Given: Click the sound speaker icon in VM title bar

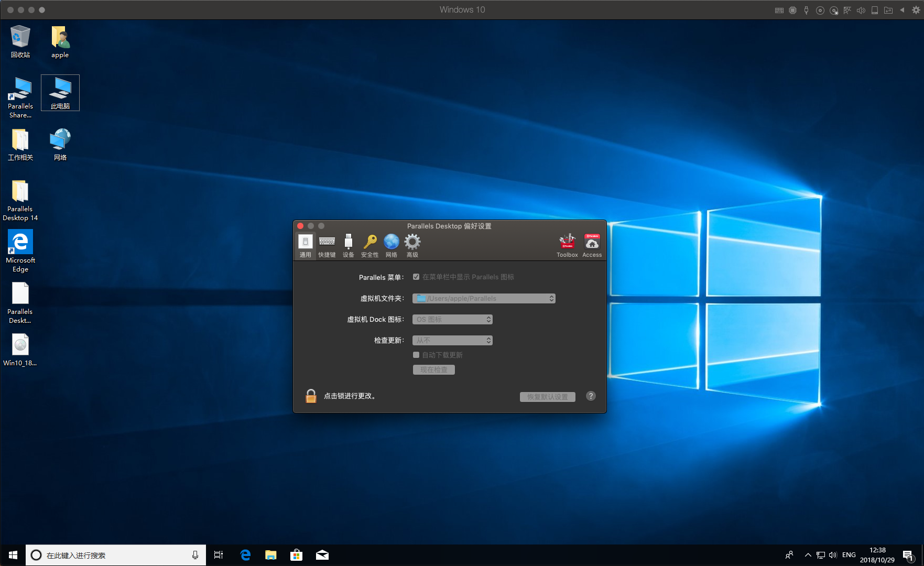Looking at the screenshot, I should click(x=861, y=10).
